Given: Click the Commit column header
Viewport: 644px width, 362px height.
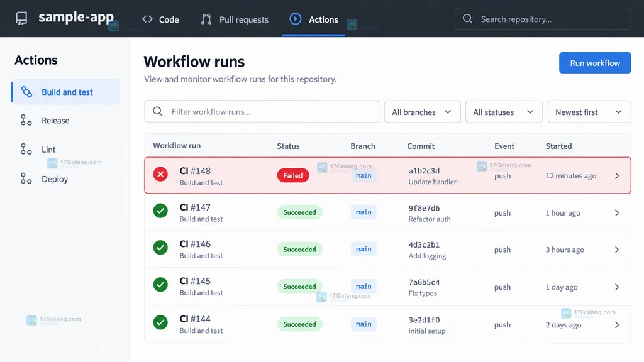Looking at the screenshot, I should tap(421, 146).
